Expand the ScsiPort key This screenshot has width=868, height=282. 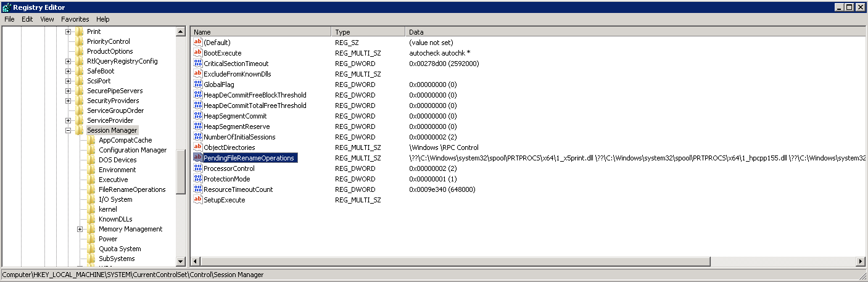(68, 81)
